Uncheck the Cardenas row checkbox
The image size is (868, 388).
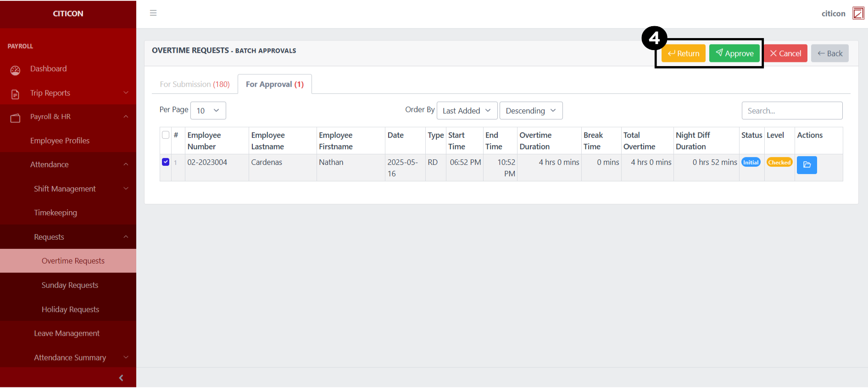[166, 162]
